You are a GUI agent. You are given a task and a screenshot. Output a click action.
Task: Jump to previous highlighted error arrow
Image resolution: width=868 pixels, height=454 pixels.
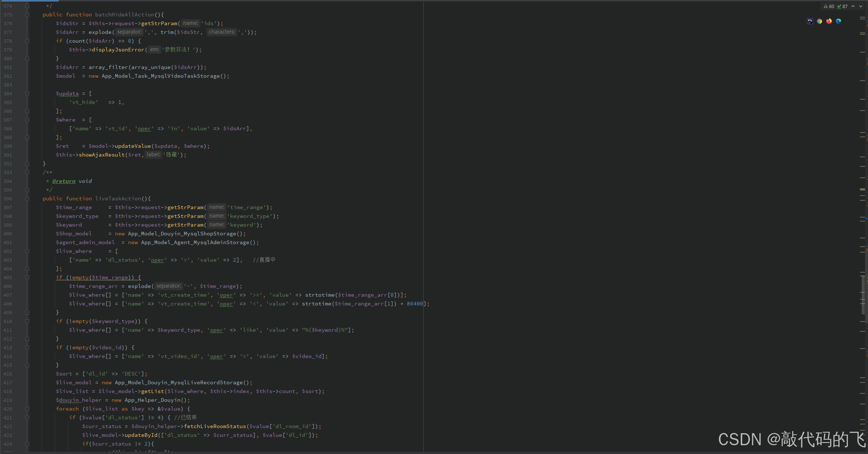(853, 6)
